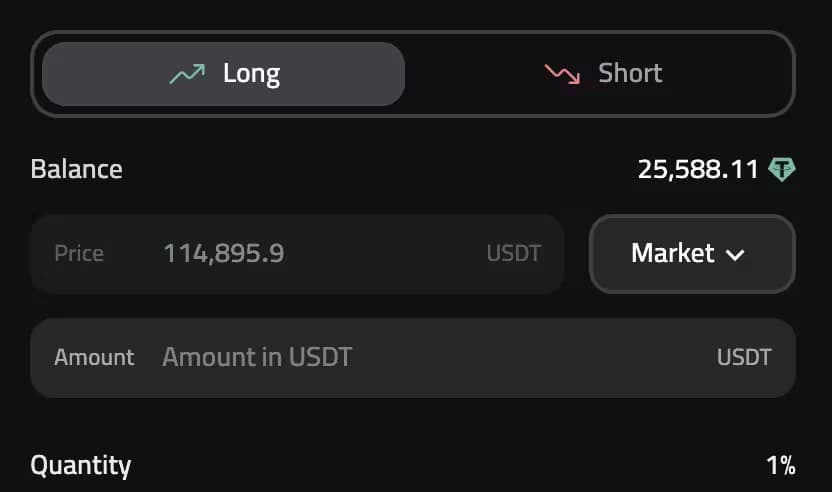The height and width of the screenshot is (492, 832).
Task: Select the Long text label
Action: click(x=251, y=74)
